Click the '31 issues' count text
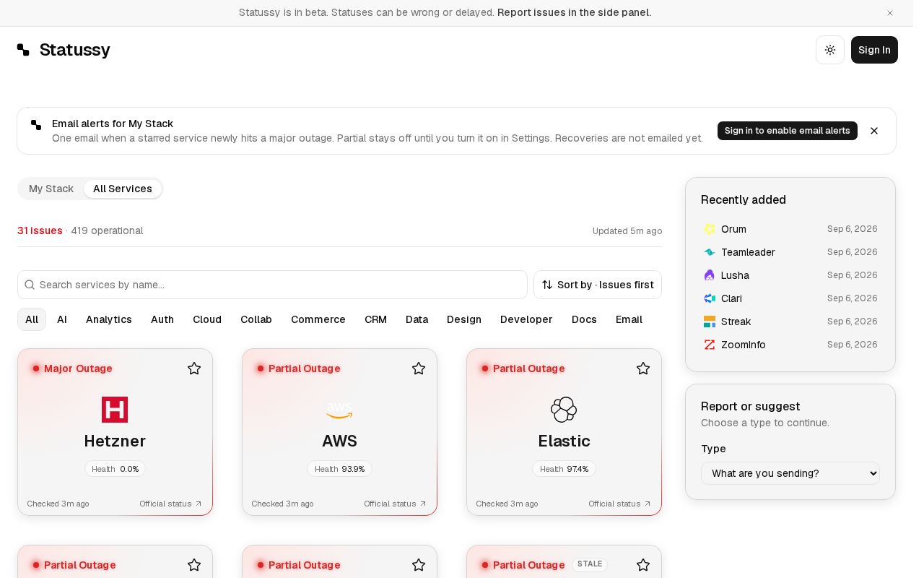Viewport: 924px width, 578px height. click(40, 230)
